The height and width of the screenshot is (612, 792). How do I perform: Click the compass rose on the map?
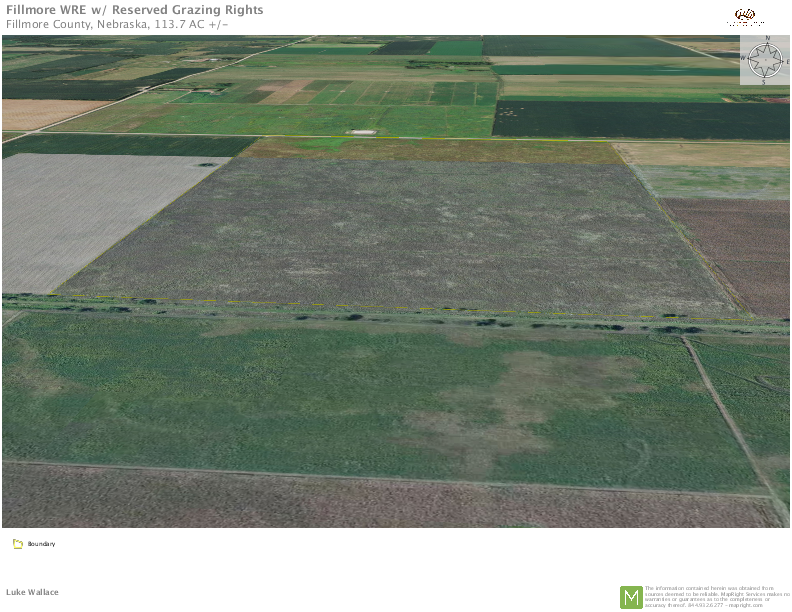765,61
